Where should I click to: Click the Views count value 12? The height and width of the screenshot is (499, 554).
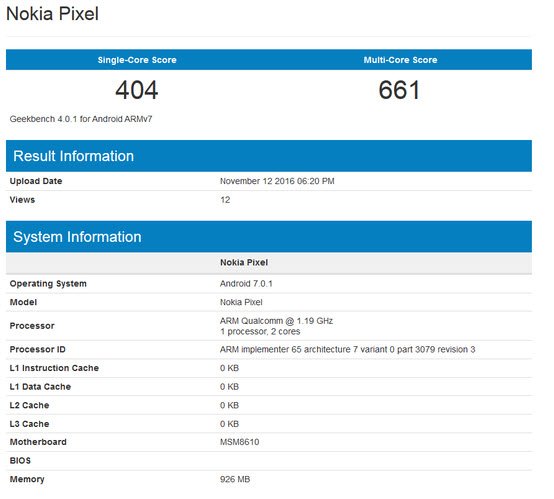click(x=225, y=200)
